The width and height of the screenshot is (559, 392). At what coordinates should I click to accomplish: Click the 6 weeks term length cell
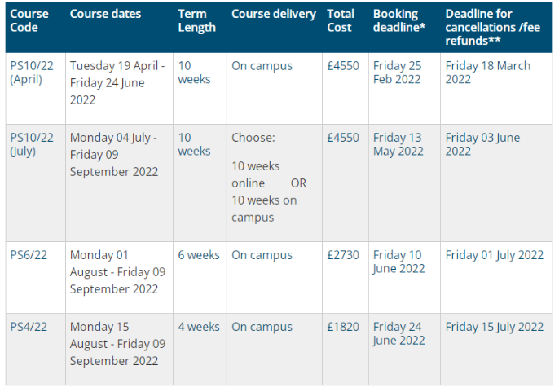[199, 255]
